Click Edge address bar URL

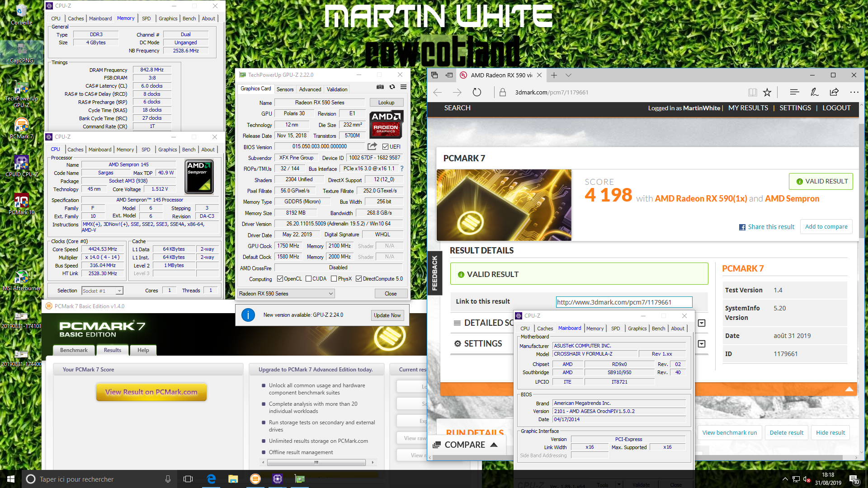coord(552,92)
